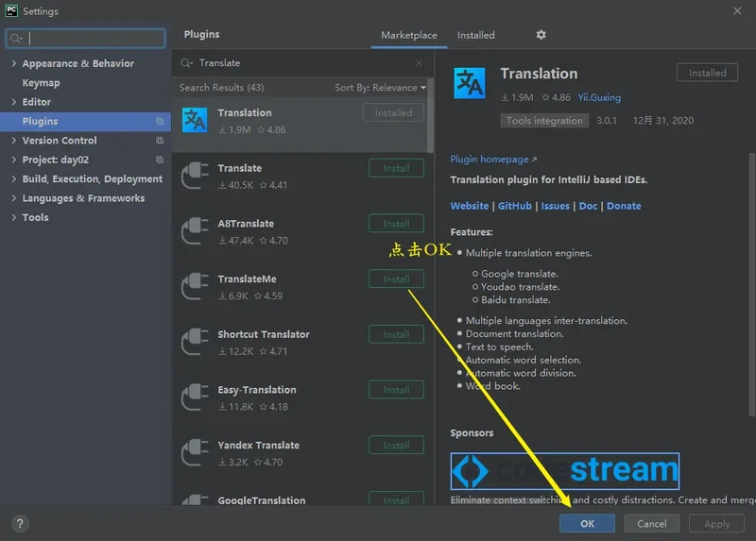The height and width of the screenshot is (541, 756).
Task: Open the Plugin homepage link
Action: (492, 160)
